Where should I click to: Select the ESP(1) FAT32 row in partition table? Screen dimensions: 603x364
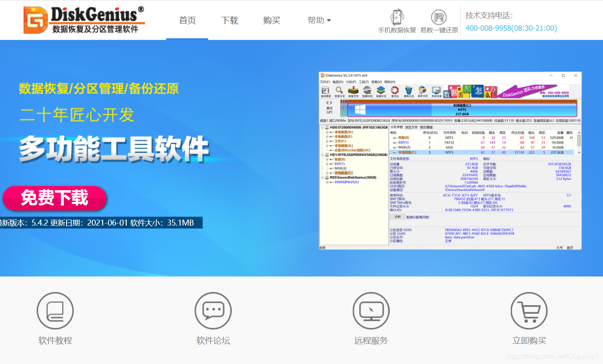(x=482, y=143)
